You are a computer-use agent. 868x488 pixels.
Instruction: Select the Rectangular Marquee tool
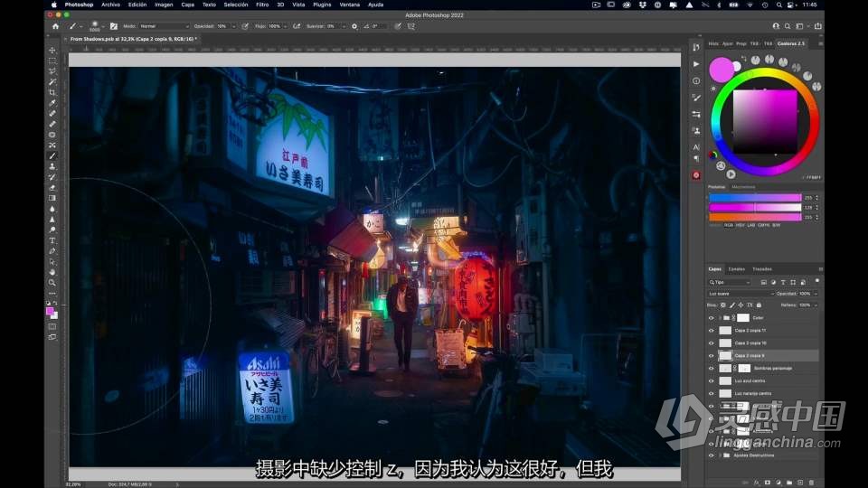point(52,61)
